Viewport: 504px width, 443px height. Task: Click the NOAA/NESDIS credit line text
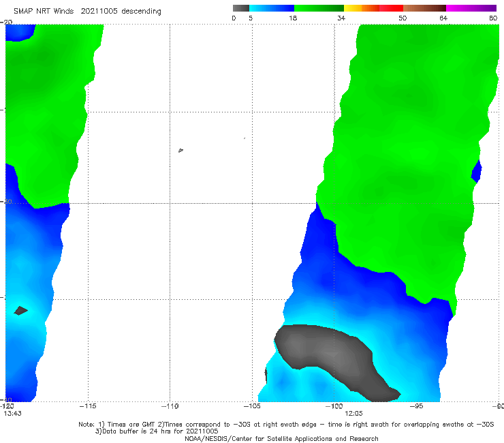coord(281,438)
